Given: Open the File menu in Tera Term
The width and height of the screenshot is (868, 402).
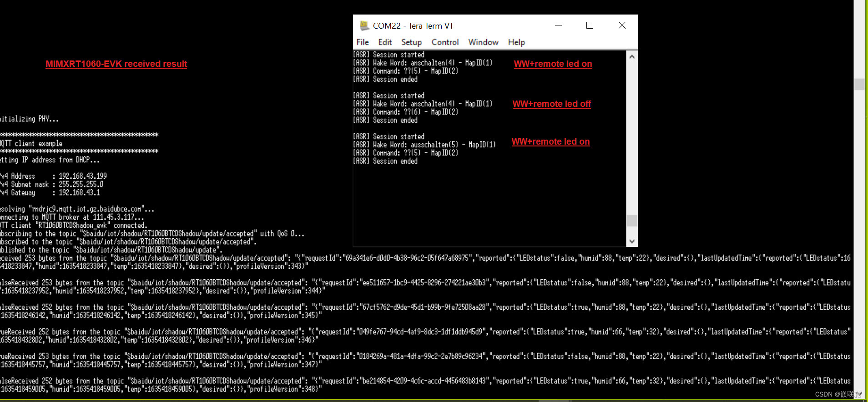Looking at the screenshot, I should 363,42.
